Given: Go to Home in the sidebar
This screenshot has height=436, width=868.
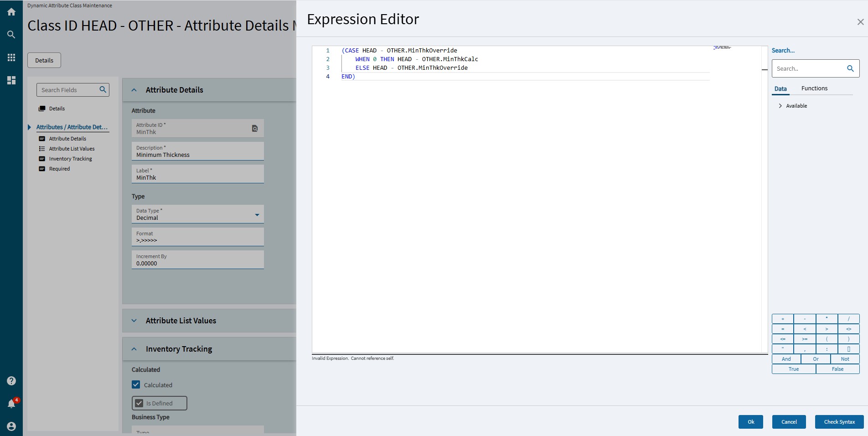Looking at the screenshot, I should [x=11, y=12].
